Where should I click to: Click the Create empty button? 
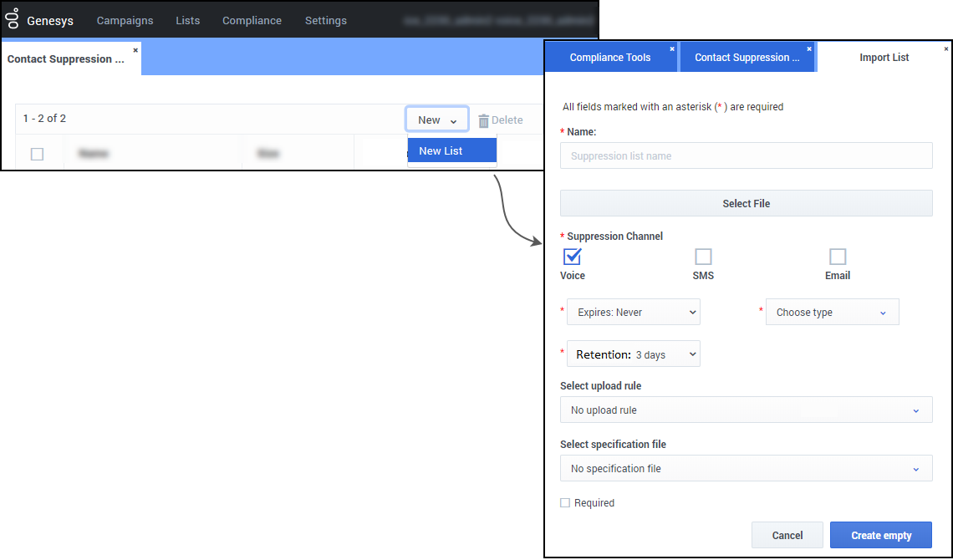pos(880,536)
